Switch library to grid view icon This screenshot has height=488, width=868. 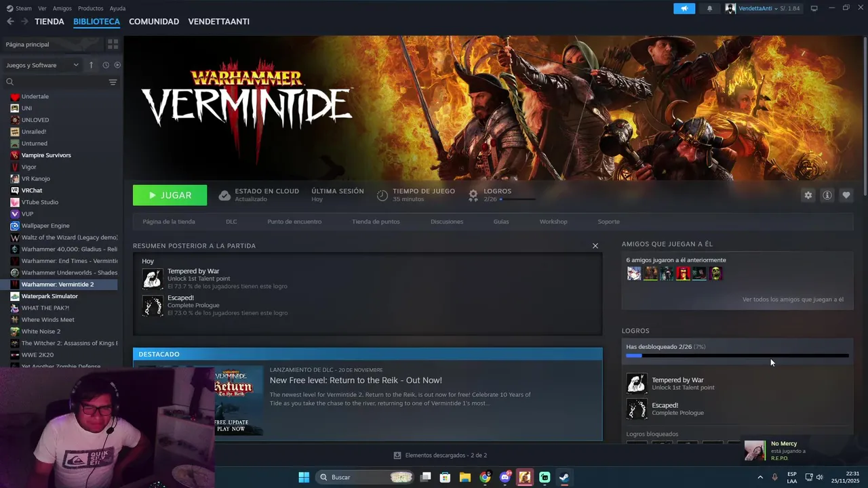pyautogui.click(x=113, y=44)
